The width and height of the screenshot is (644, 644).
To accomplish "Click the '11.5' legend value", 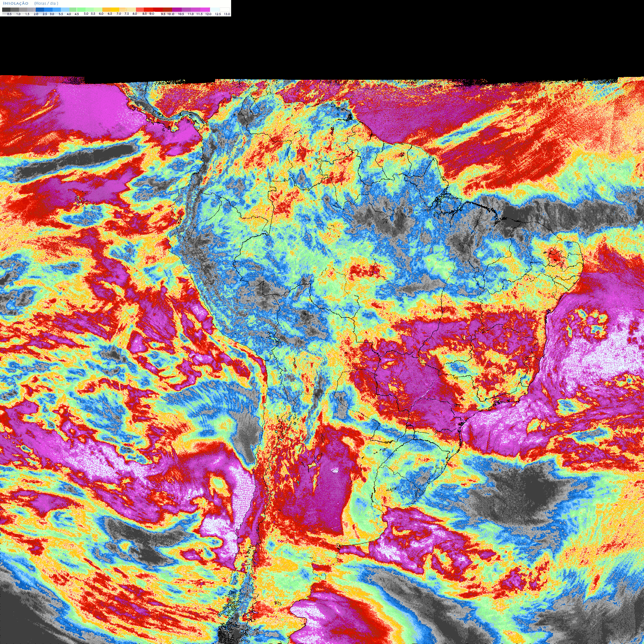I will click(199, 14).
